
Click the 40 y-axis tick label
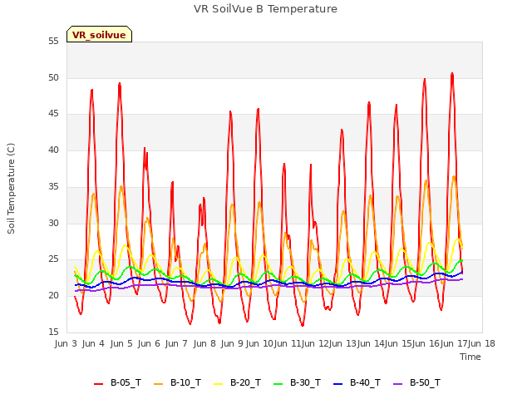[53, 150]
